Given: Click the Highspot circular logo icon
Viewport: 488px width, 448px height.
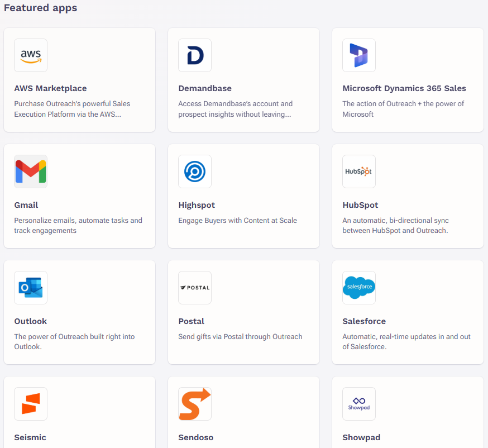Looking at the screenshot, I should point(195,171).
